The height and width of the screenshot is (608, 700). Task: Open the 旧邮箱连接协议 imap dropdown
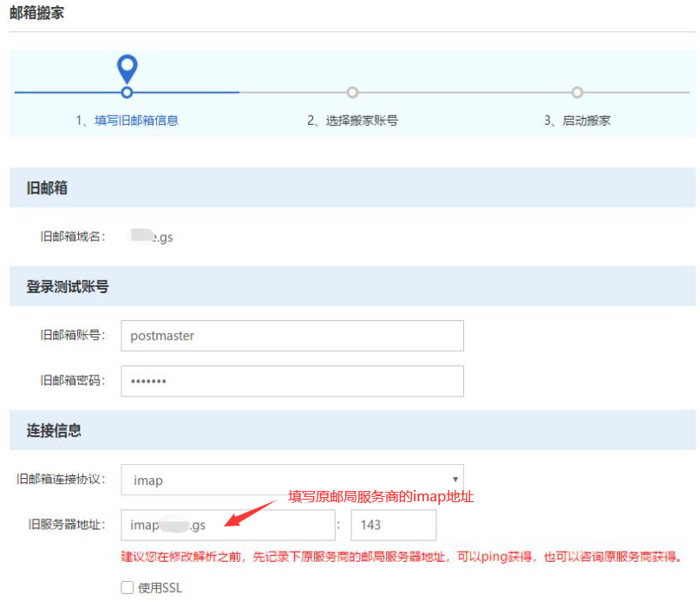pyautogui.click(x=291, y=480)
